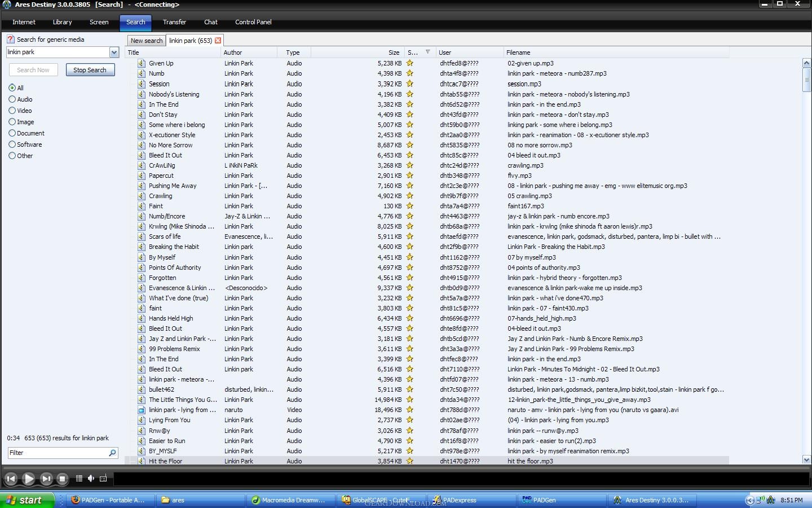Select the Software radio button
812x508 pixels.
point(12,144)
